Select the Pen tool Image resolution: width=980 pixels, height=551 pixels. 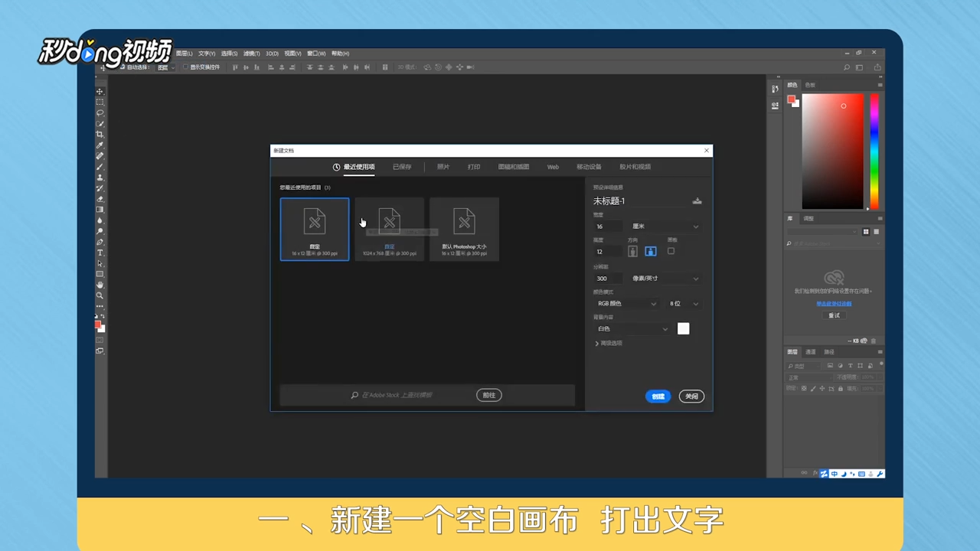100,242
